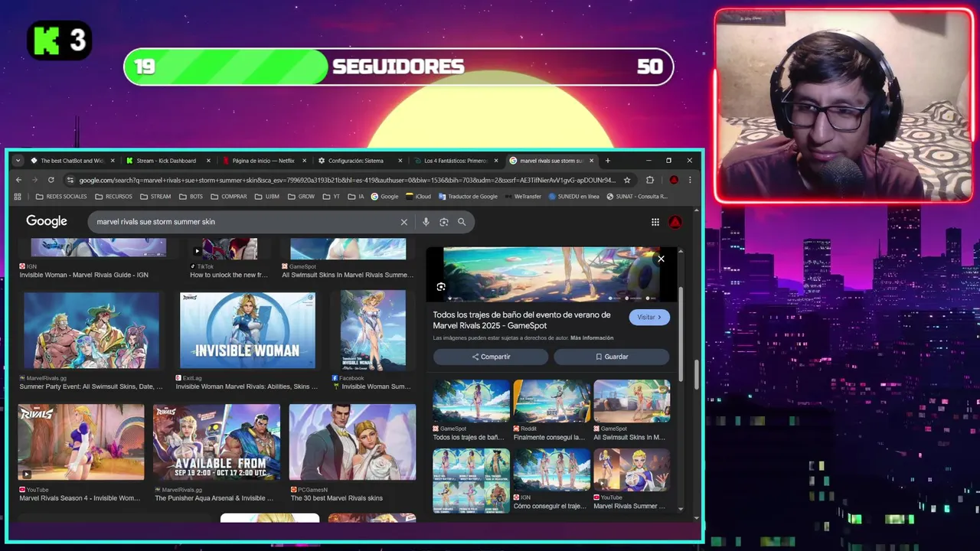Go forward in browser history
This screenshot has height=551, width=980.
click(x=34, y=180)
